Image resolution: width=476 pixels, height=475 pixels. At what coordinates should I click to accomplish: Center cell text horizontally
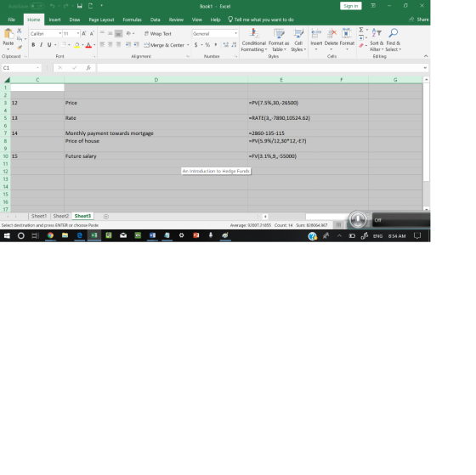110,45
